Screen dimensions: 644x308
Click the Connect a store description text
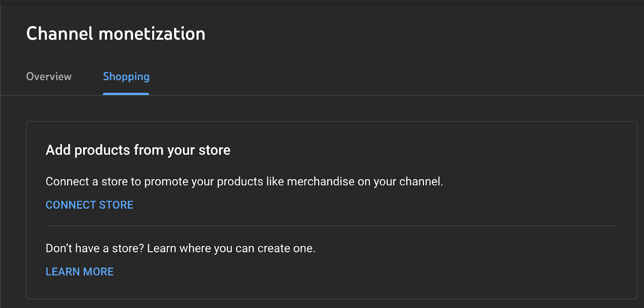tap(244, 181)
